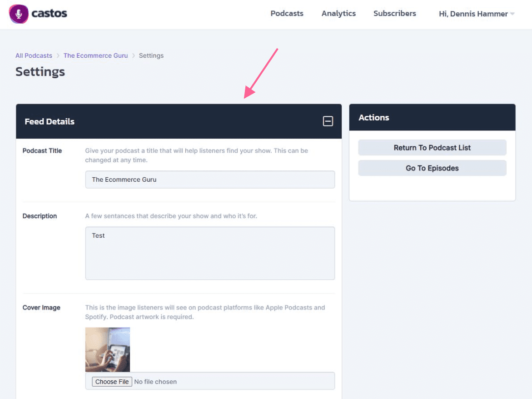Click the Description field label
The image size is (532, 399).
pyautogui.click(x=40, y=216)
